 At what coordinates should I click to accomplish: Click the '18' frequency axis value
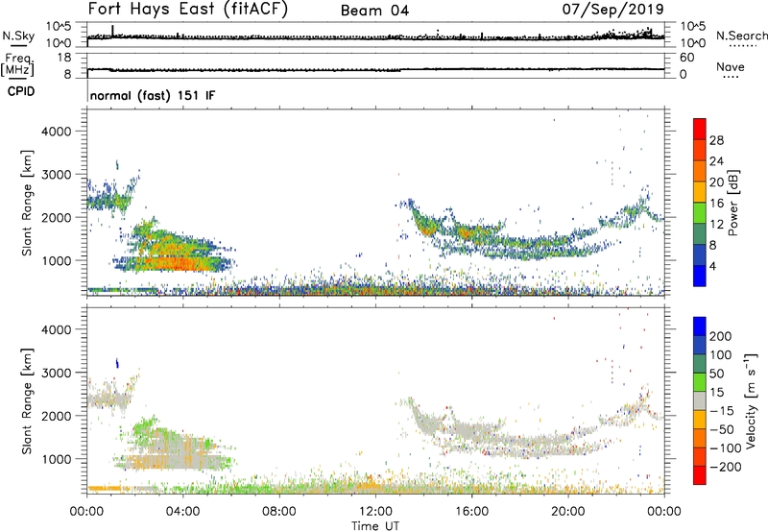coord(64,58)
